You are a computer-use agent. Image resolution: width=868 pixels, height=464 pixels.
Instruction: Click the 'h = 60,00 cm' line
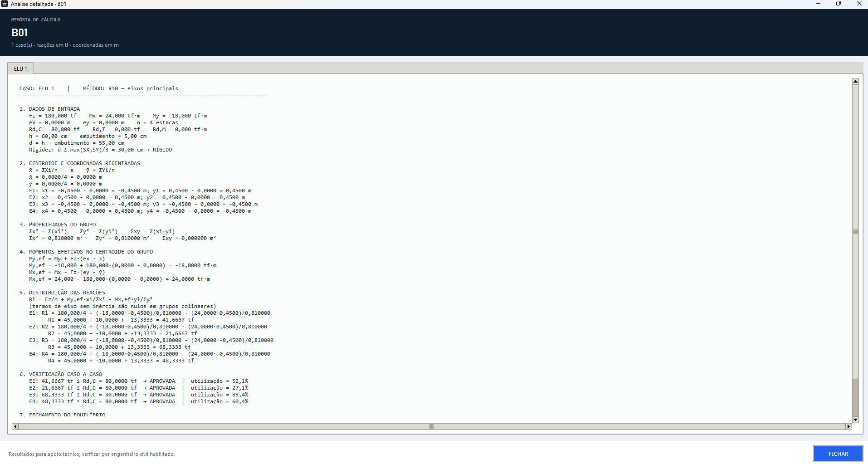pyautogui.click(x=88, y=136)
